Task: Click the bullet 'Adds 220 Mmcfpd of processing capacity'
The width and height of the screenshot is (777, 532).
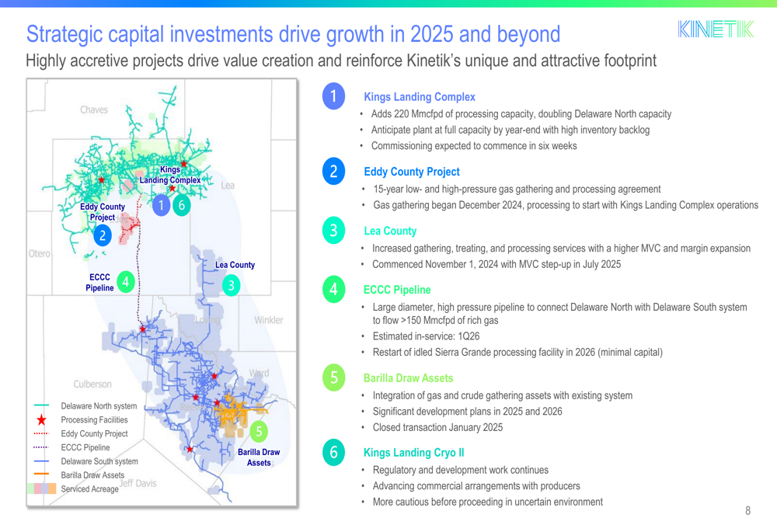Action: (x=521, y=114)
